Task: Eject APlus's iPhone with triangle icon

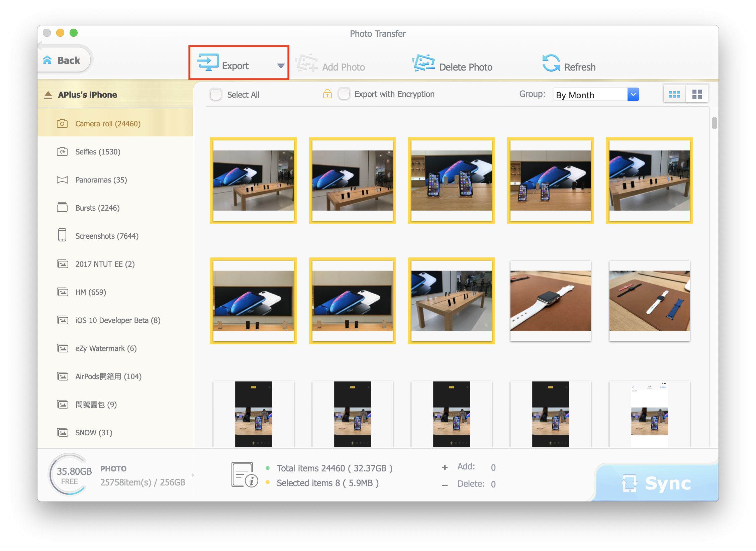Action: (48, 95)
